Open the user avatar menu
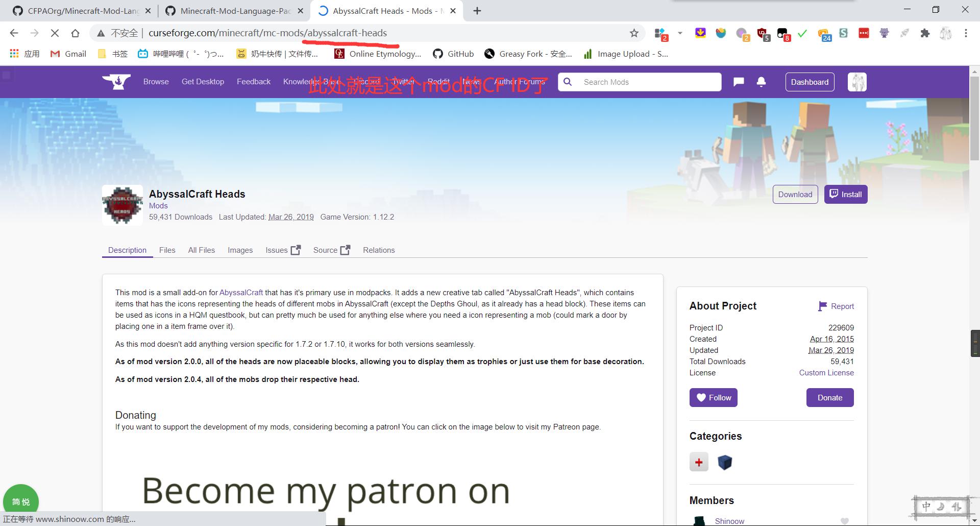The height and width of the screenshot is (526, 980). pos(857,82)
